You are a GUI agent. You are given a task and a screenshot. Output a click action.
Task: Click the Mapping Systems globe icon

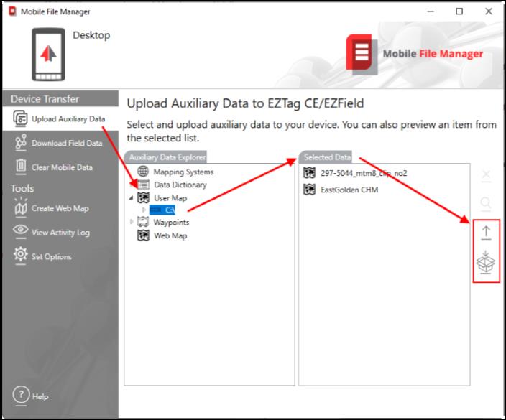pyautogui.click(x=143, y=171)
